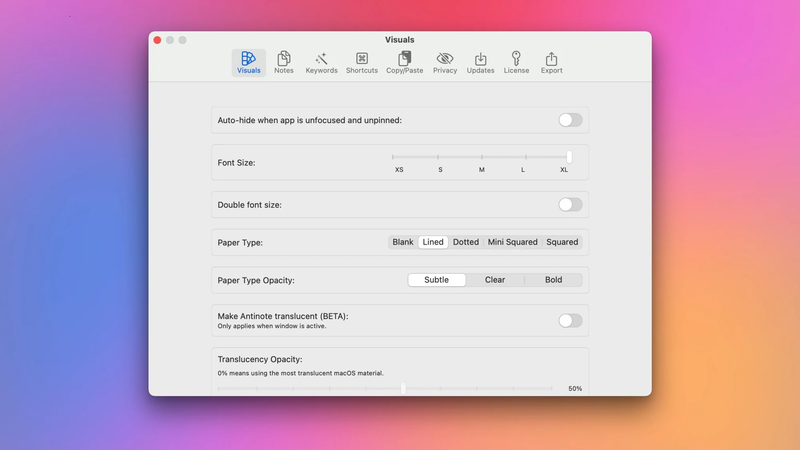Open the License preferences icon
Image resolution: width=800 pixels, height=450 pixels.
pos(516,62)
